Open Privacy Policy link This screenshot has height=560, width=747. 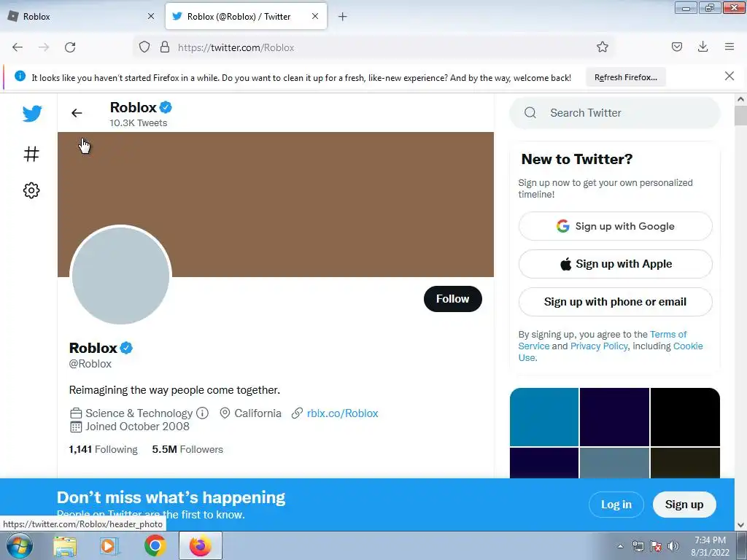[x=599, y=346]
